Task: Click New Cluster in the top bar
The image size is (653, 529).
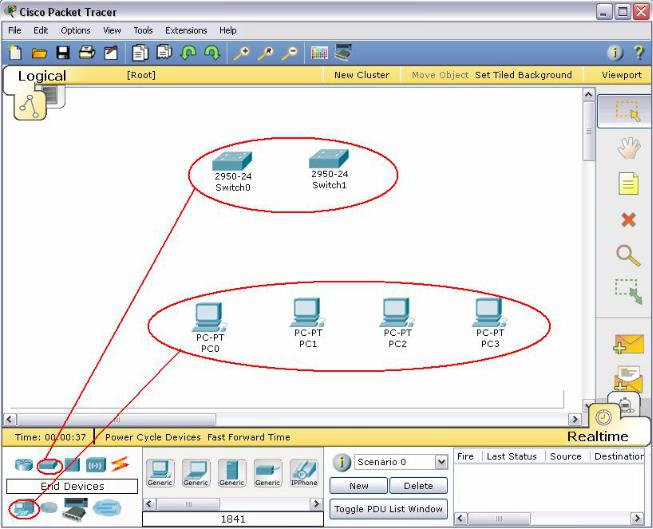Action: [x=361, y=75]
